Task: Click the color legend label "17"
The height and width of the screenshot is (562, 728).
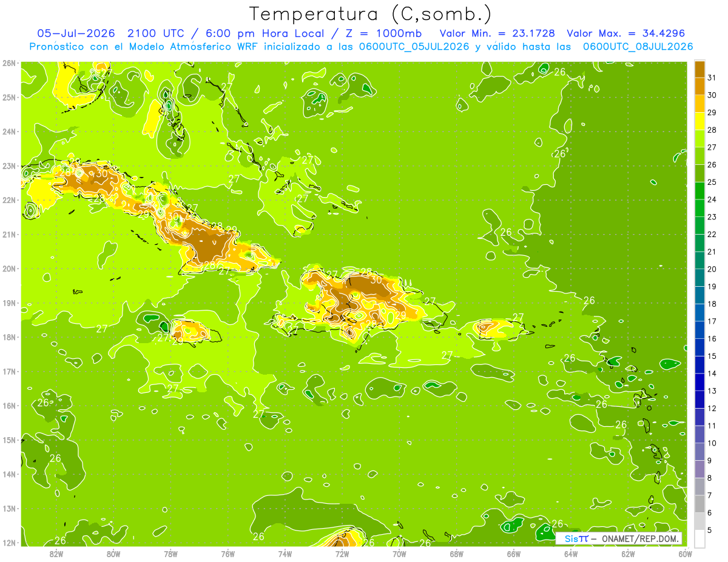Action: [x=712, y=321]
